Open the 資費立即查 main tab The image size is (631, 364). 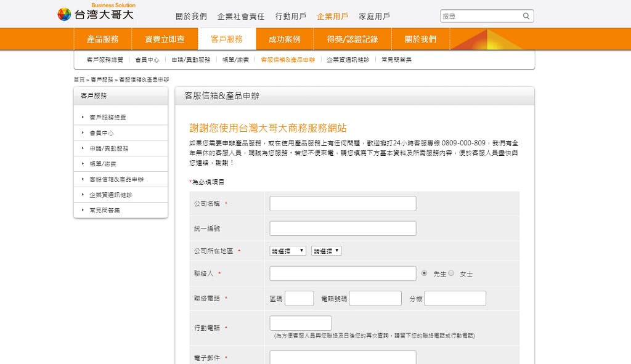[x=165, y=39]
